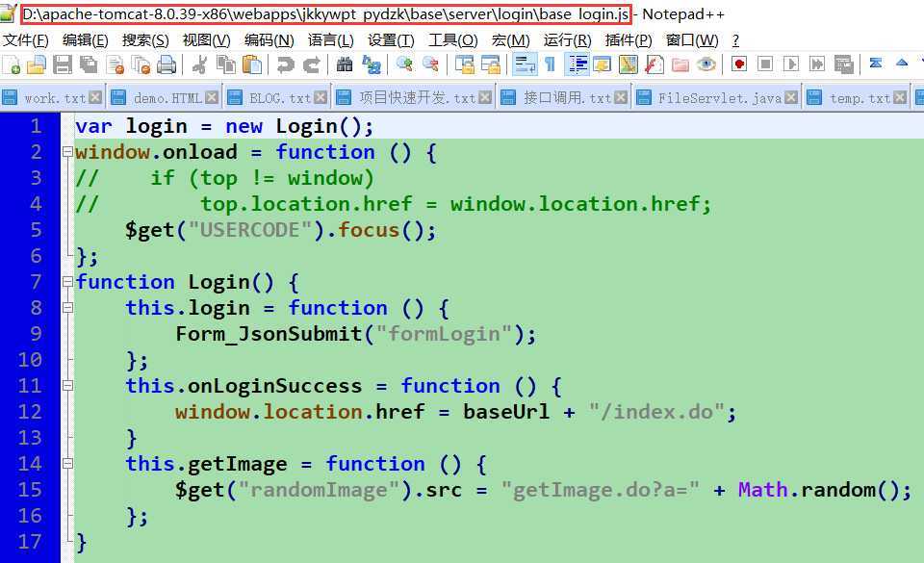Run macro multiple times with the fast-forward icon
Viewport: 924px width, 563px height.
tap(817, 64)
